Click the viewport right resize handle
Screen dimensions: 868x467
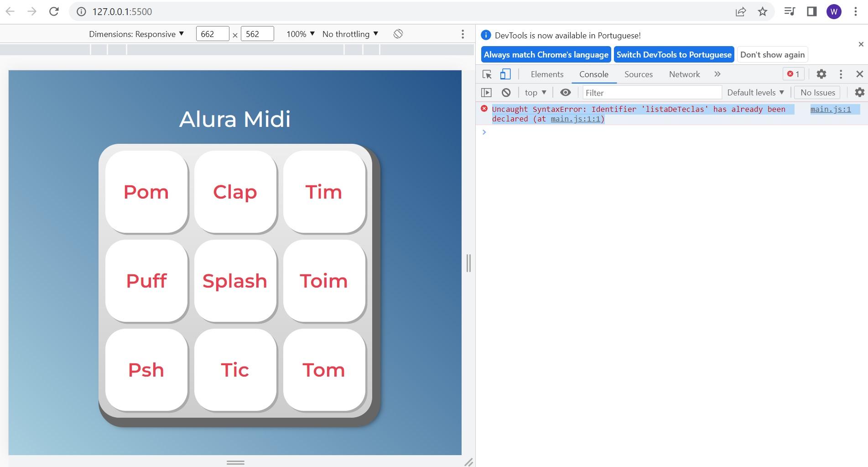[468, 263]
